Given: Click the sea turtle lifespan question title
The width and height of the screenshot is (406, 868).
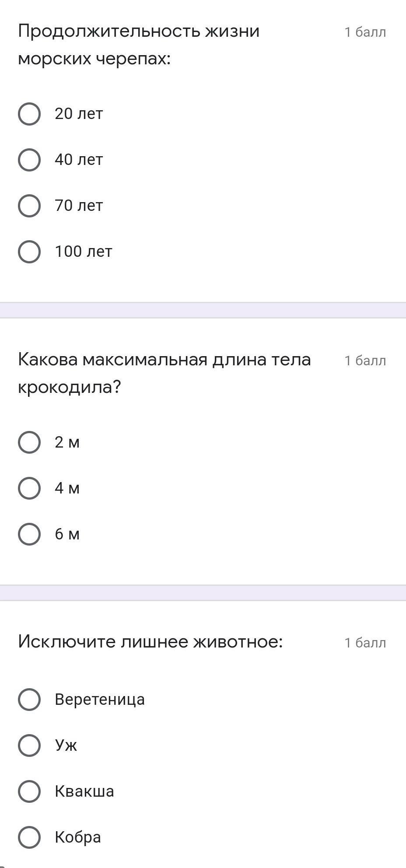Looking at the screenshot, I should [x=139, y=45].
